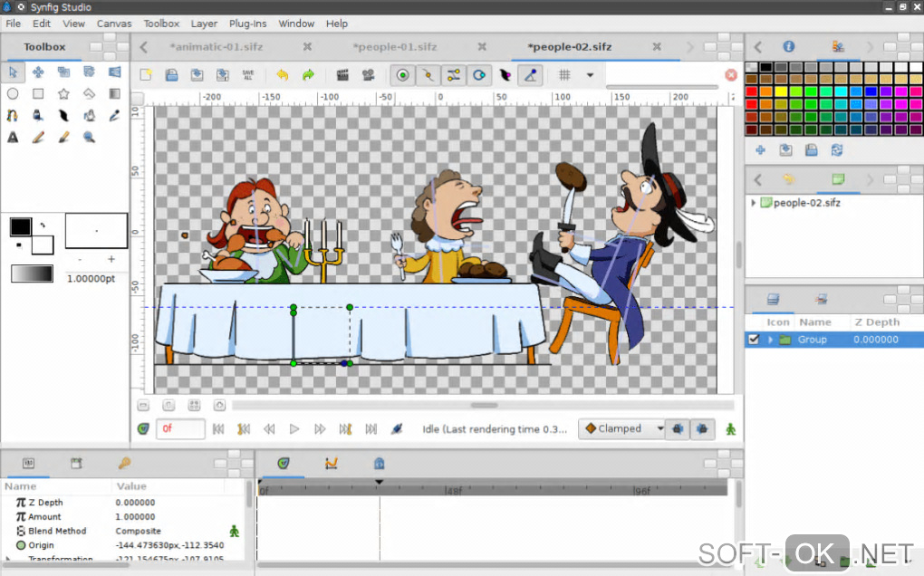Toggle the grid display button
The height and width of the screenshot is (576, 924).
[x=564, y=75]
